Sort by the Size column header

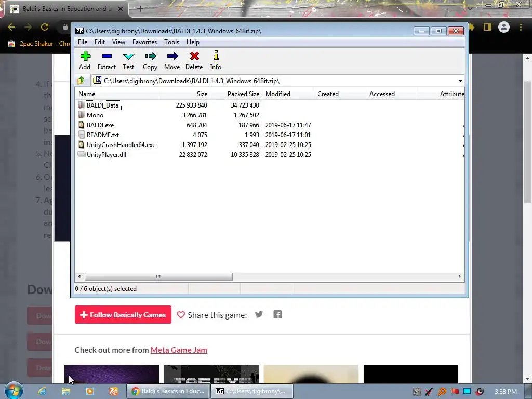(x=184, y=94)
